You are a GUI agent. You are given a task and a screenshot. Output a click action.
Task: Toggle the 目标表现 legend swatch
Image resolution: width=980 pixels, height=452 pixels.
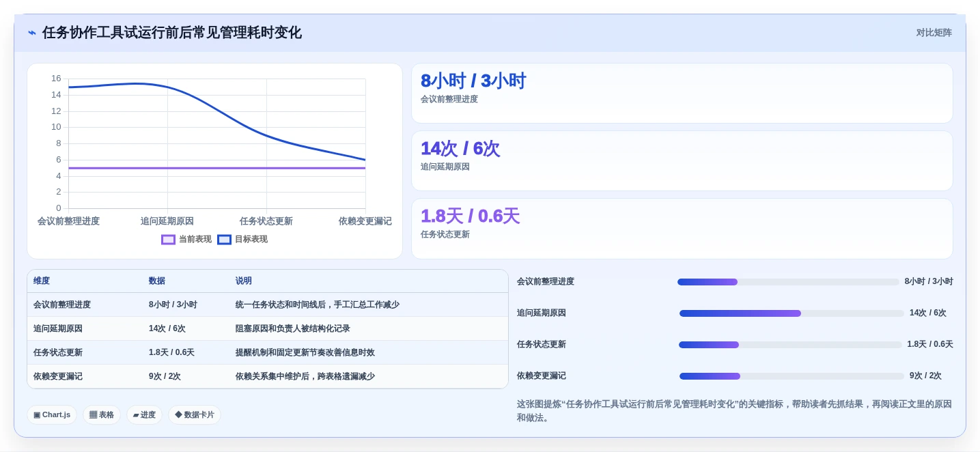point(224,240)
